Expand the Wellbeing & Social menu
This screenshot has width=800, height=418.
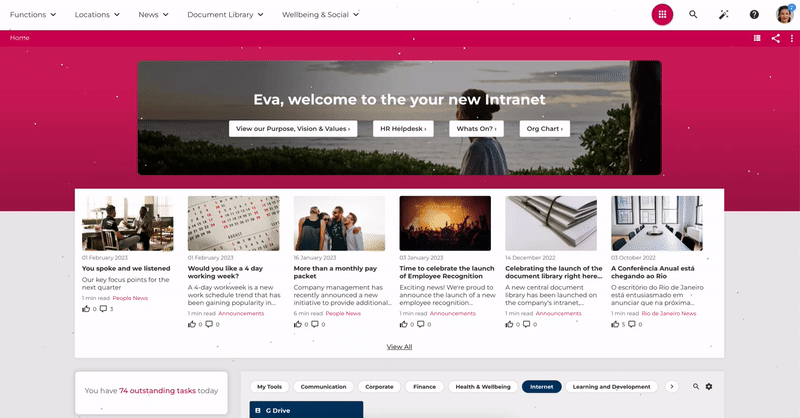320,15
